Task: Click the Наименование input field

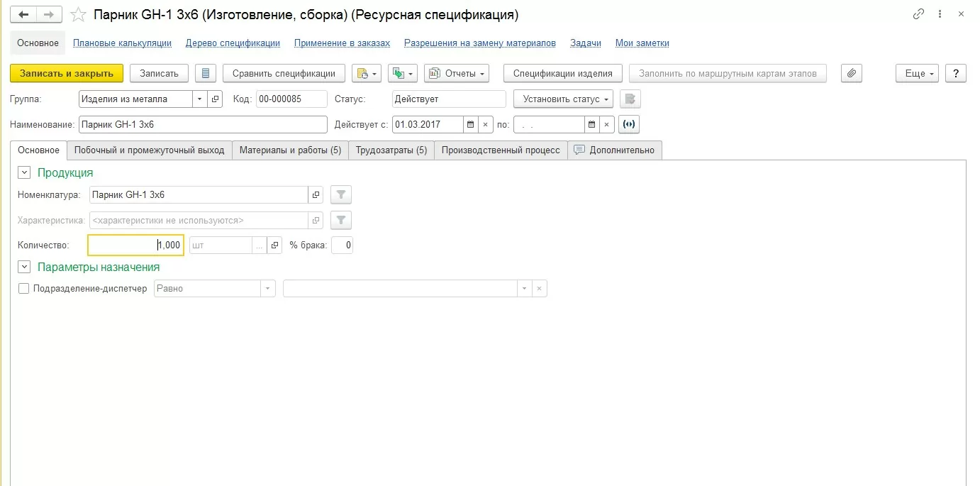Action: click(x=203, y=124)
